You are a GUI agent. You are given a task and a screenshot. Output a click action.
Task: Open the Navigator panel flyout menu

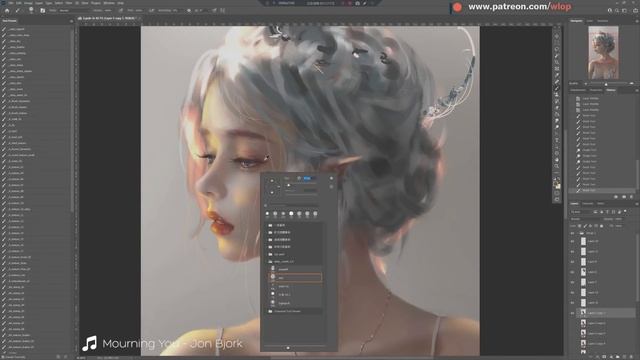637,20
